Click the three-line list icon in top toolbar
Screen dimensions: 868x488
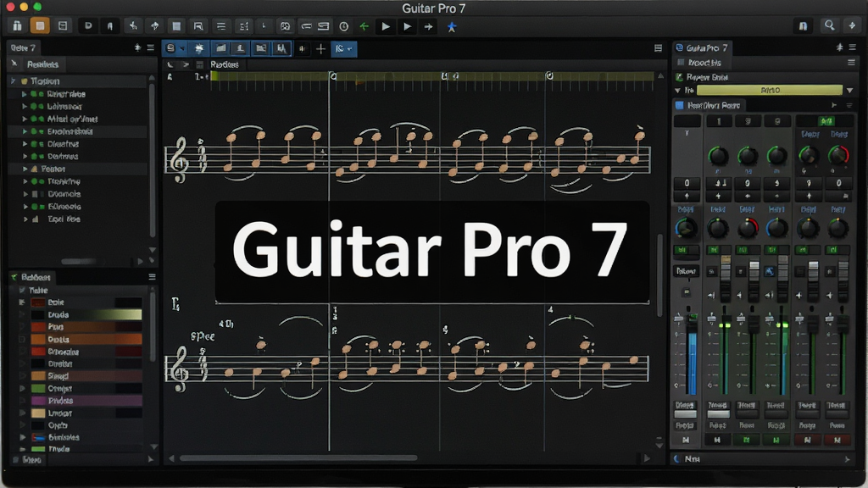point(221,26)
